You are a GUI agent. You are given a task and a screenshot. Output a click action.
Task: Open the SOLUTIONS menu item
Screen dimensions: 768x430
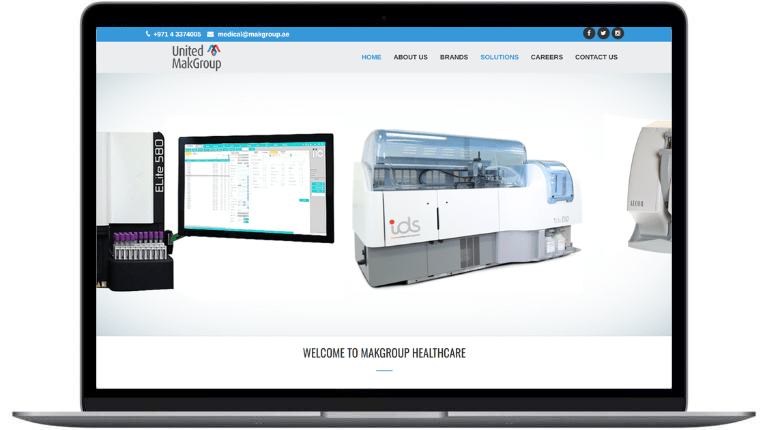(x=499, y=57)
